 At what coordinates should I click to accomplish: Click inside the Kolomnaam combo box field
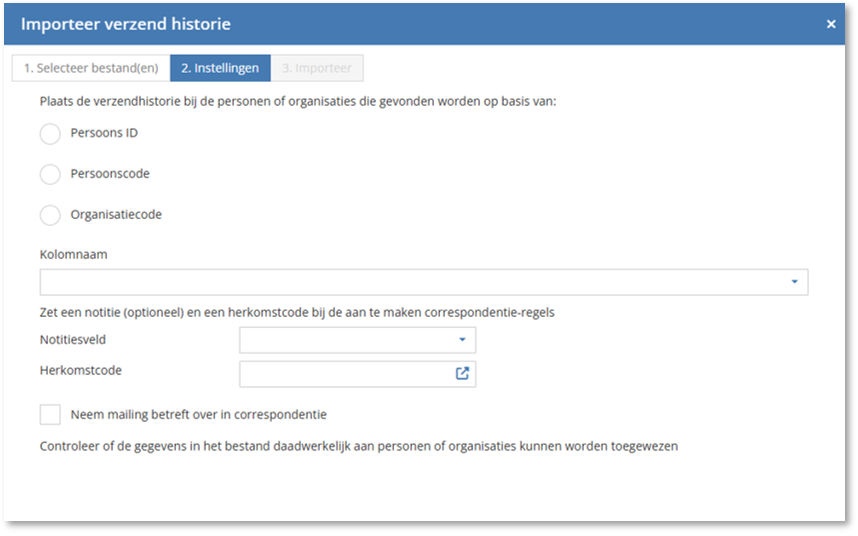(x=410, y=282)
